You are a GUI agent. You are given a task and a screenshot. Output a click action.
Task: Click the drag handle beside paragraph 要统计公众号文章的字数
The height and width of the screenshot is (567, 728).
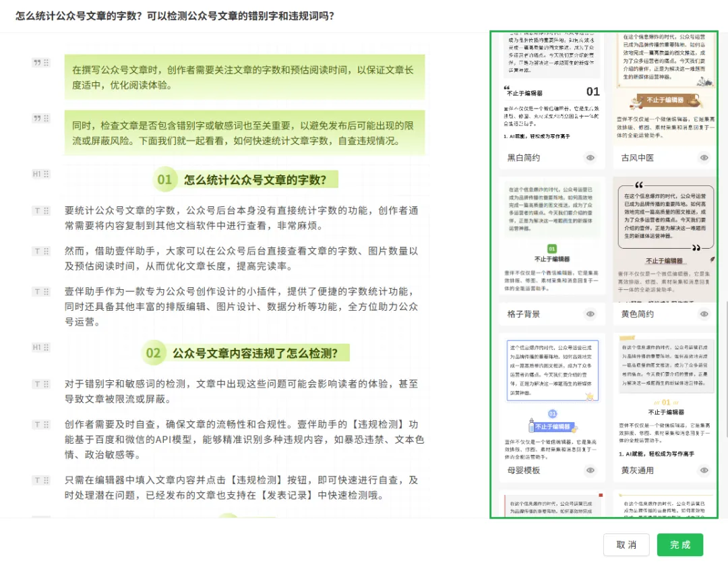[47, 211]
